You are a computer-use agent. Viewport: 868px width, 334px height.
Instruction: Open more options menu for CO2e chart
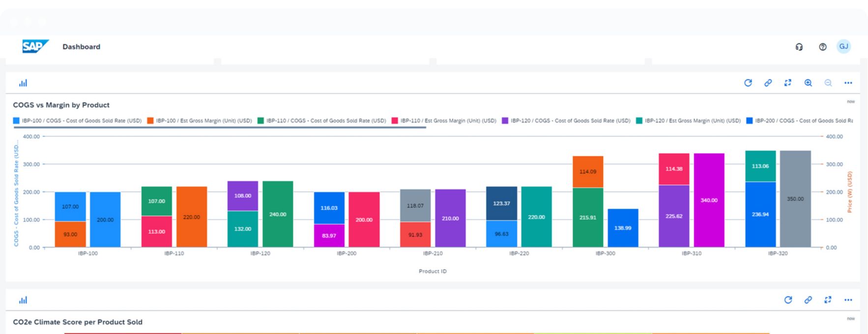(x=848, y=300)
